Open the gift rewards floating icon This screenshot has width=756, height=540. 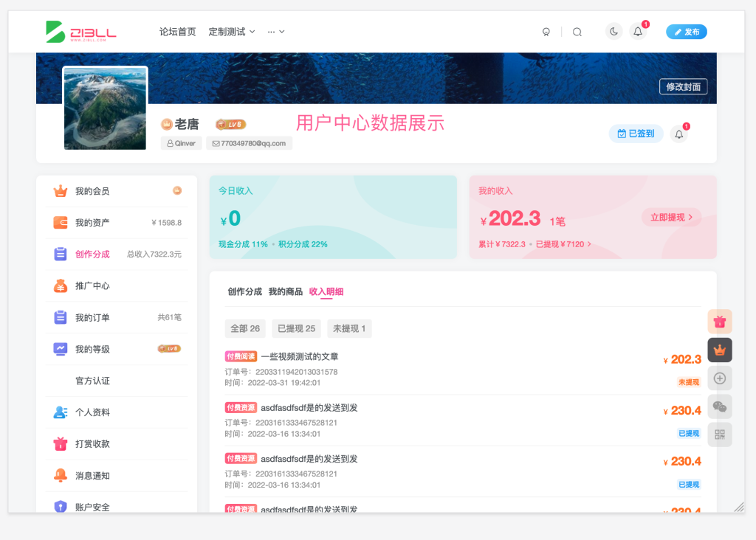point(720,322)
